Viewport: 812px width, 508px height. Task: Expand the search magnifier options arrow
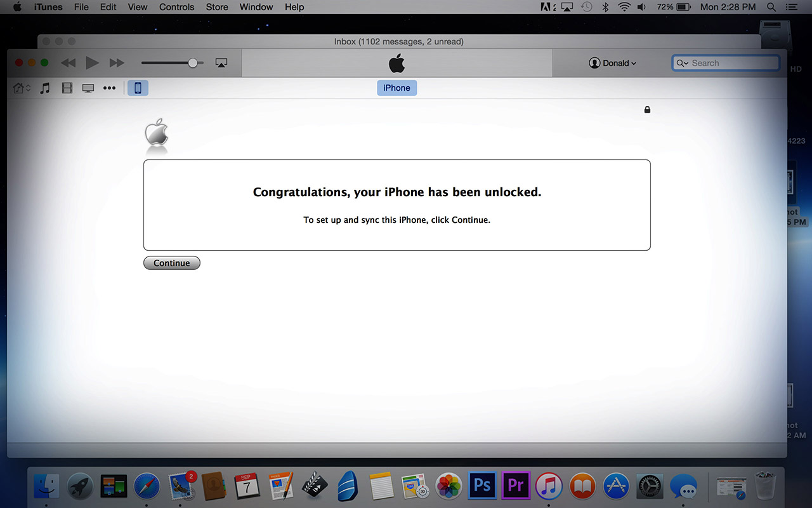click(683, 63)
